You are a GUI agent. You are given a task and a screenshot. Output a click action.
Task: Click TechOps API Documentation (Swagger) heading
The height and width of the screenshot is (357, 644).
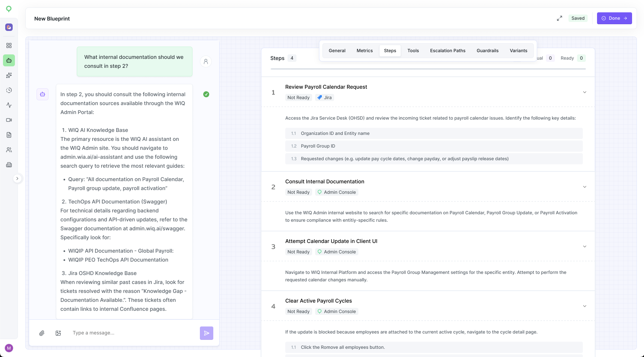pos(117,202)
